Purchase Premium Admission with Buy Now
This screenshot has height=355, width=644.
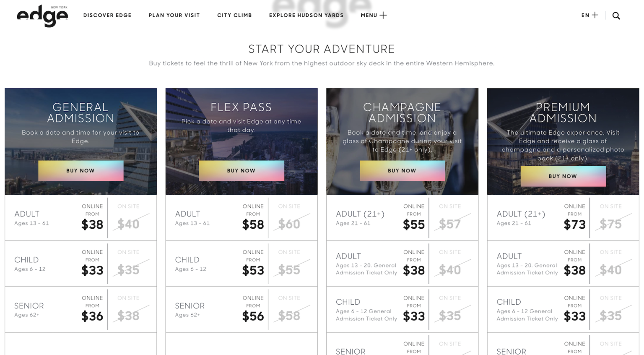click(563, 176)
